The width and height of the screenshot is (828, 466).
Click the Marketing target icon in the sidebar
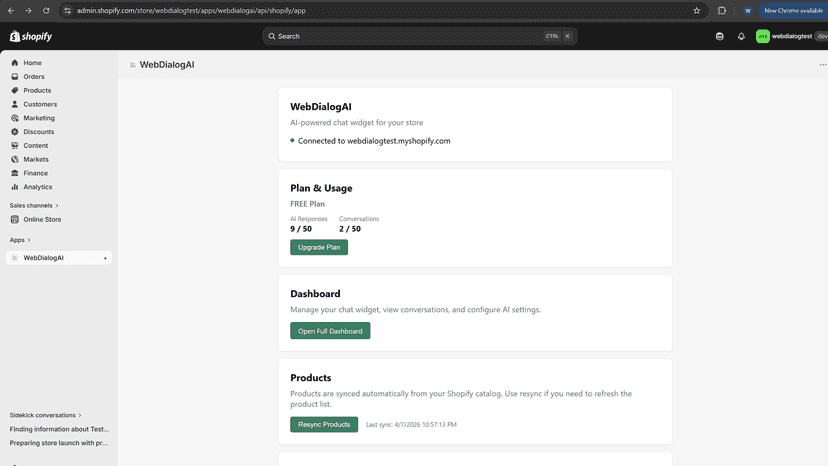click(15, 118)
